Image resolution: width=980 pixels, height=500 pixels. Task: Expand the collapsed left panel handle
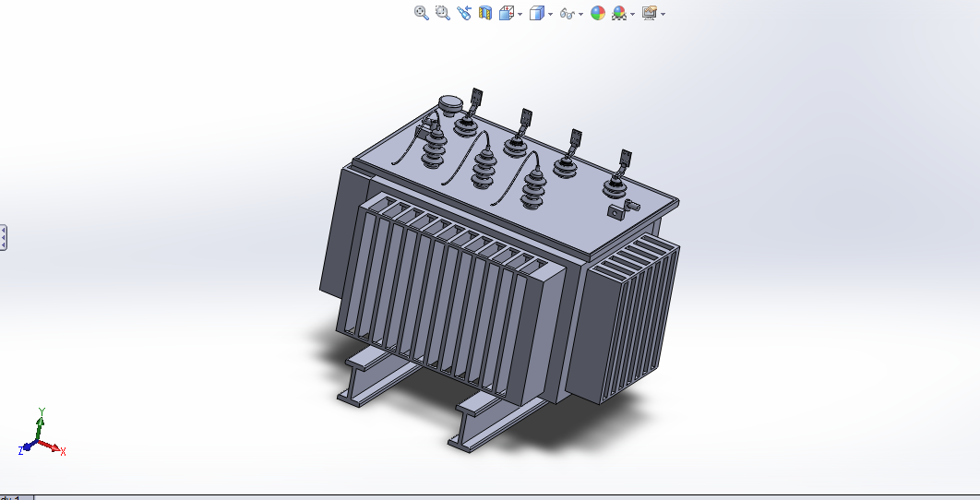pos(3,237)
